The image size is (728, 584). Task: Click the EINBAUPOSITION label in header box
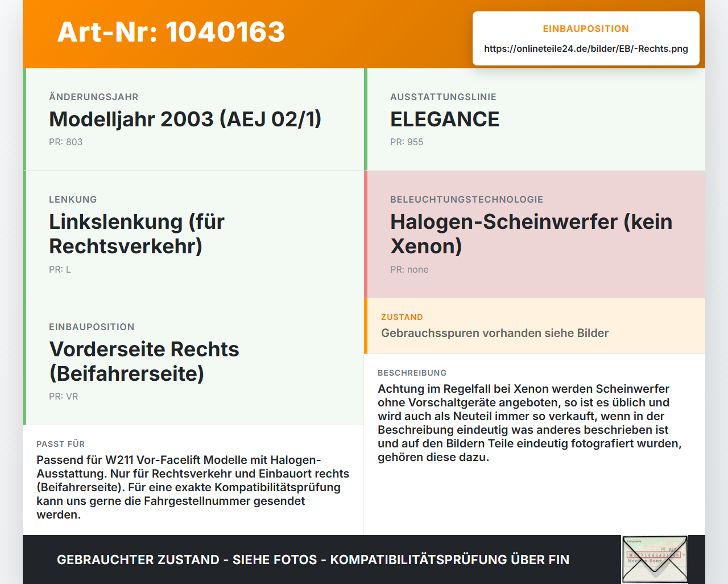point(586,28)
